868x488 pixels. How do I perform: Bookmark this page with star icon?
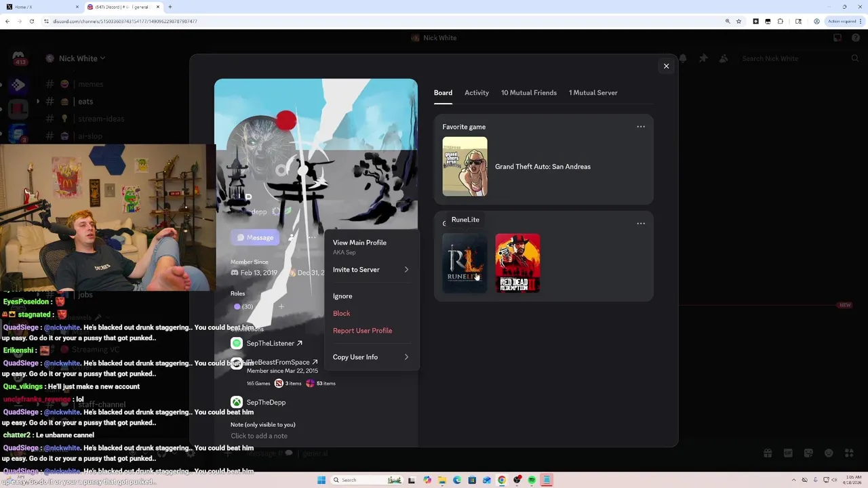click(x=739, y=21)
